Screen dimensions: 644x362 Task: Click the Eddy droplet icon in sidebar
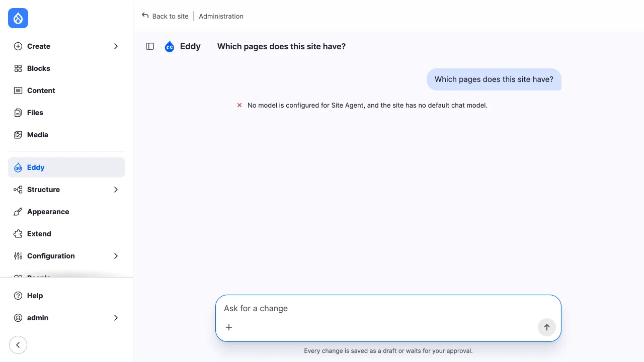[18, 167]
